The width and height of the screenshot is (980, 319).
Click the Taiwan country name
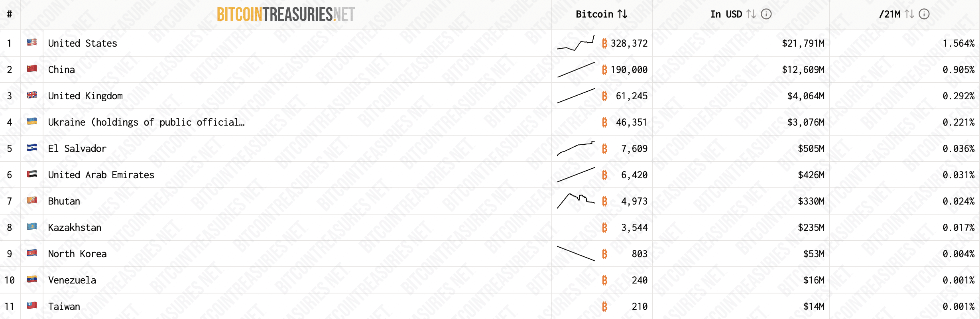point(64,306)
